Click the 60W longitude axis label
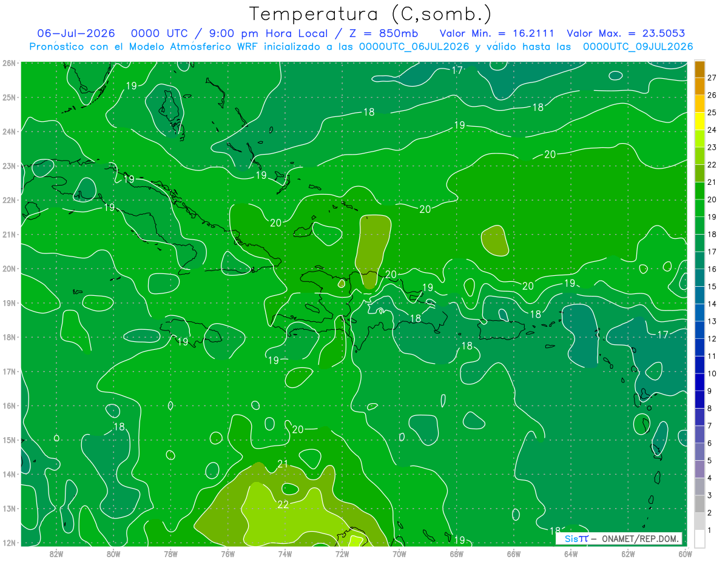This screenshot has width=728, height=562. point(684,554)
